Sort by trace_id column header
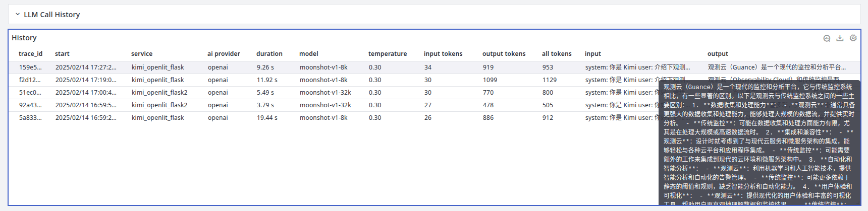The width and height of the screenshot is (868, 211). click(30, 54)
